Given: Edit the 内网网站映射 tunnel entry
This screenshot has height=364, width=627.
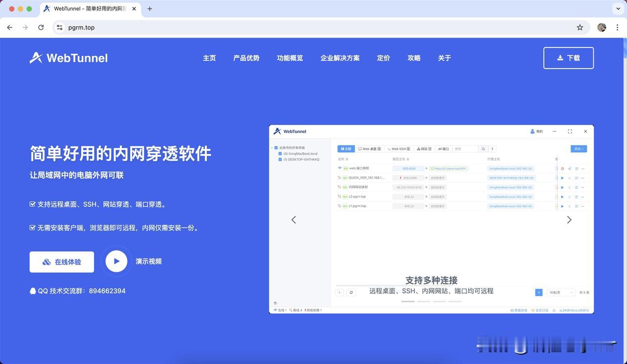Looking at the screenshot, I should 577,187.
